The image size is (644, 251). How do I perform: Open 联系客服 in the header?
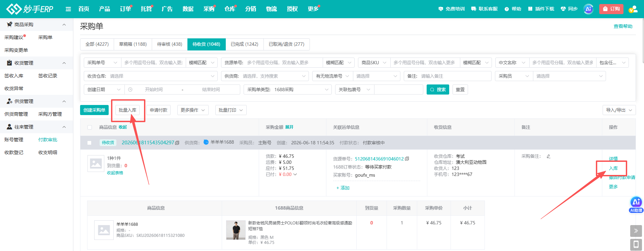coord(485,9)
